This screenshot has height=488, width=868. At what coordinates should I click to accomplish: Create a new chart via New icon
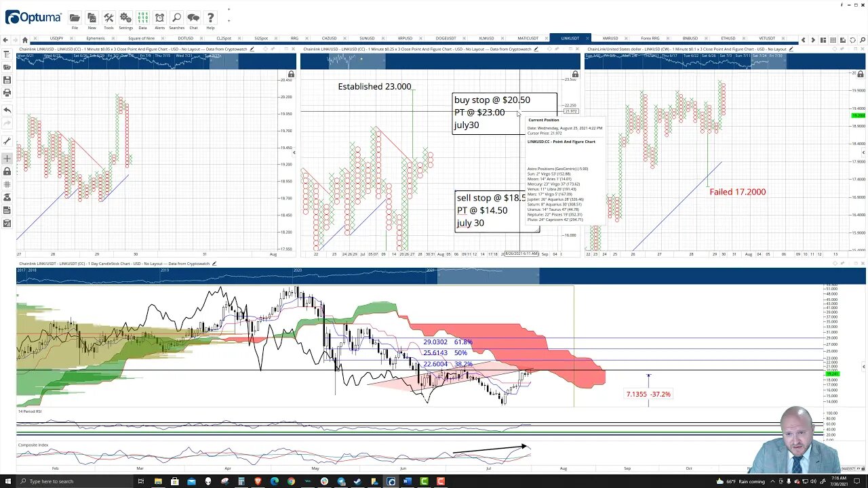92,18
